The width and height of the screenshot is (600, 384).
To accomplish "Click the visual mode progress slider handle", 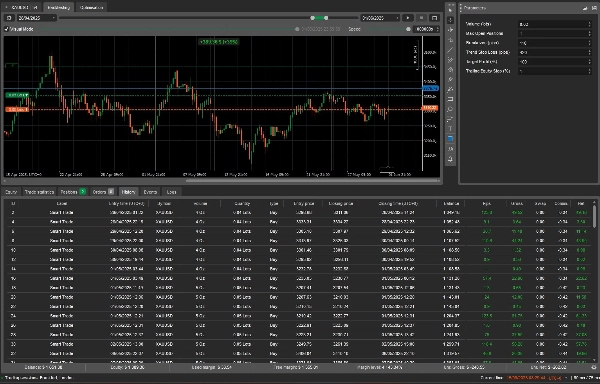I will [297, 29].
